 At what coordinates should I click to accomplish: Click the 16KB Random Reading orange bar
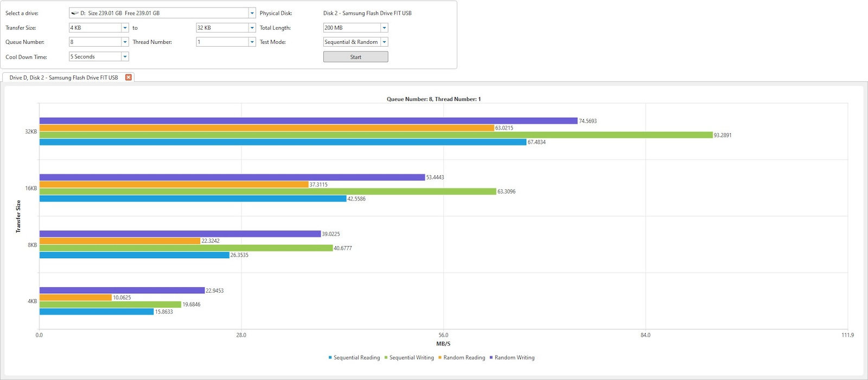click(174, 184)
